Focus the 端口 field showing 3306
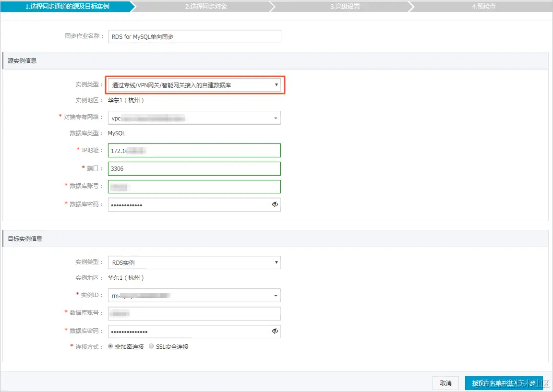 tap(194, 168)
